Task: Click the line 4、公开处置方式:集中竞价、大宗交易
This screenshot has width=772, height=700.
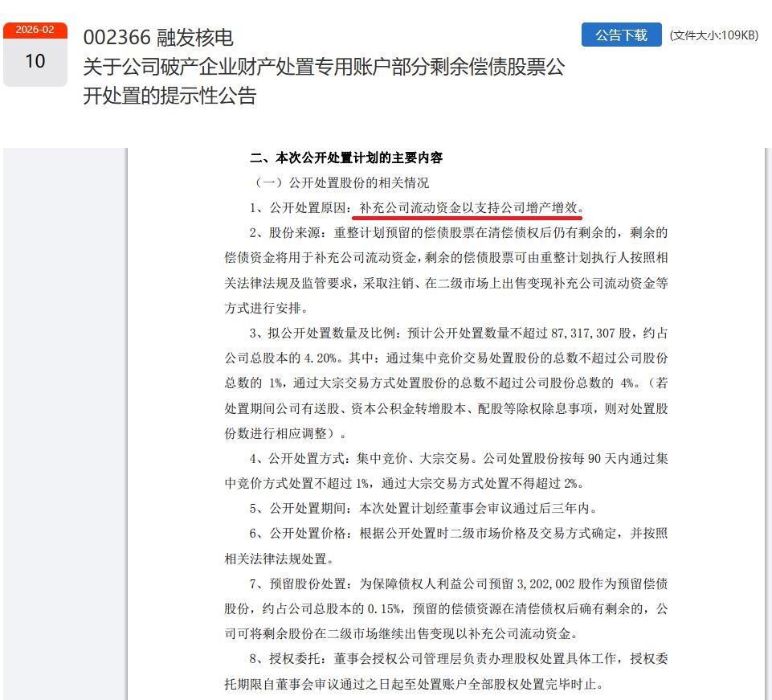Action: [459, 459]
